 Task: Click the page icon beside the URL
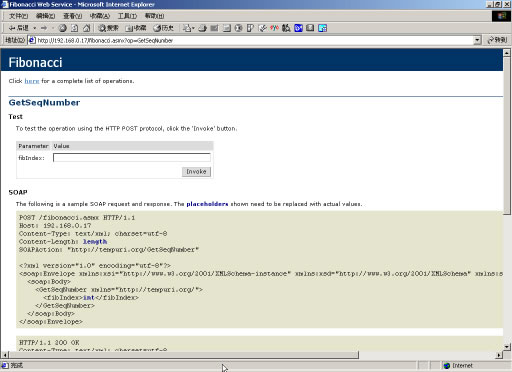[32, 40]
